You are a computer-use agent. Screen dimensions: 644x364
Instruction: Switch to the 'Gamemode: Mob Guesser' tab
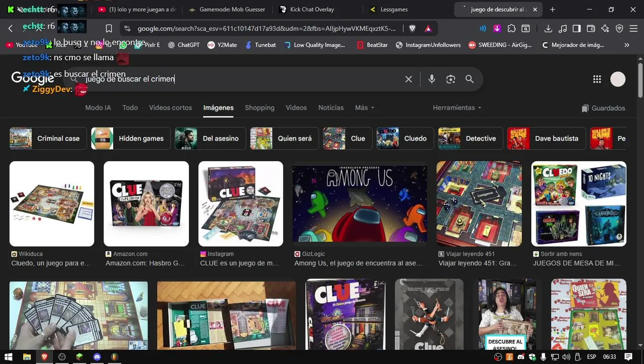(x=227, y=9)
